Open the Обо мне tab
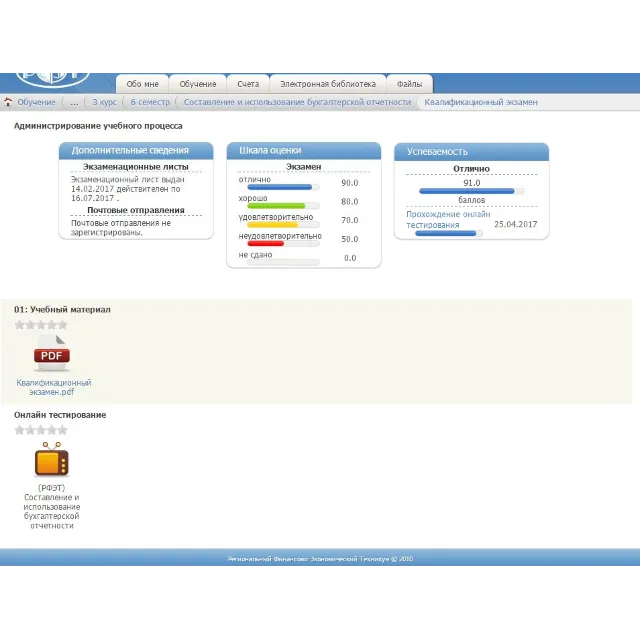The width and height of the screenshot is (640, 640). coord(142,84)
